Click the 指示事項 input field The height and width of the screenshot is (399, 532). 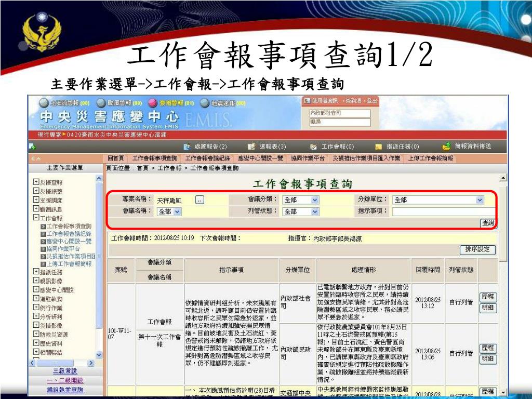tap(444, 212)
